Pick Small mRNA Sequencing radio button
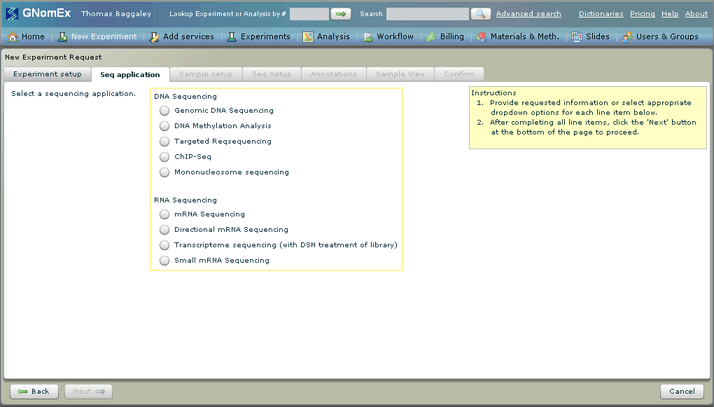Image resolution: width=714 pixels, height=407 pixels. coord(164,261)
